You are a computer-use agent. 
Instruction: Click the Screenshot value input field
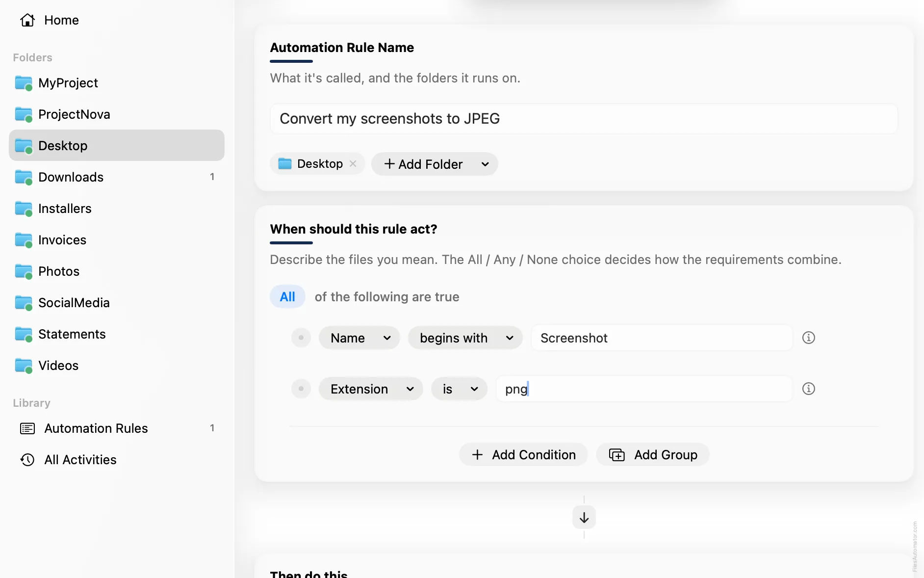pos(662,338)
